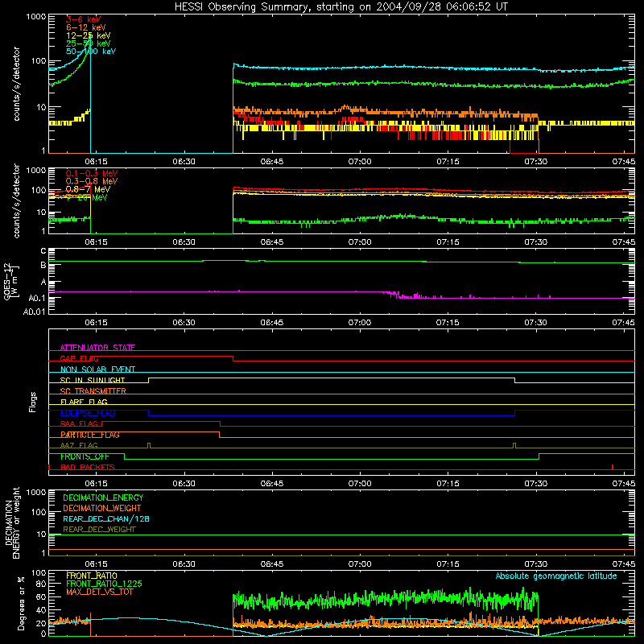Click the "1000" tick of the keV panel
The width and height of the screenshot is (644, 644).
point(36,17)
